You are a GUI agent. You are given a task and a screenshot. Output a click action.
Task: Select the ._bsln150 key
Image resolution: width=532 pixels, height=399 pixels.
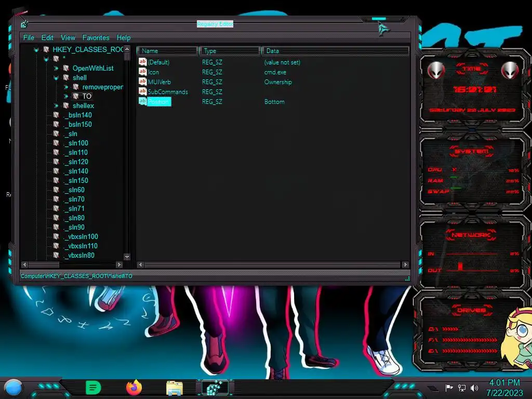click(77, 125)
